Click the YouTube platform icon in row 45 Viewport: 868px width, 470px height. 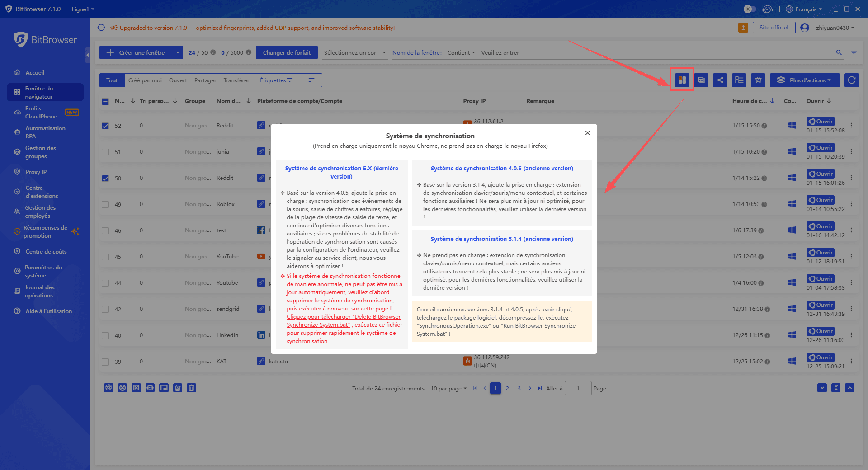pyautogui.click(x=261, y=256)
